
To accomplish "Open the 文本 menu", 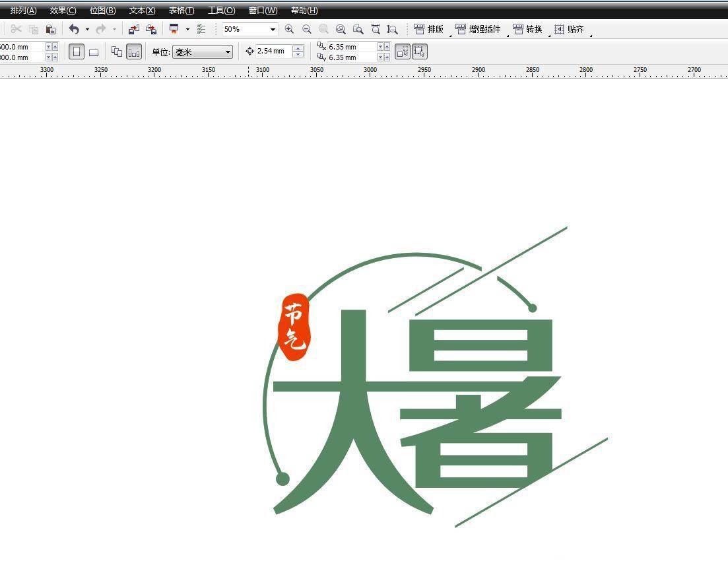I will [141, 10].
